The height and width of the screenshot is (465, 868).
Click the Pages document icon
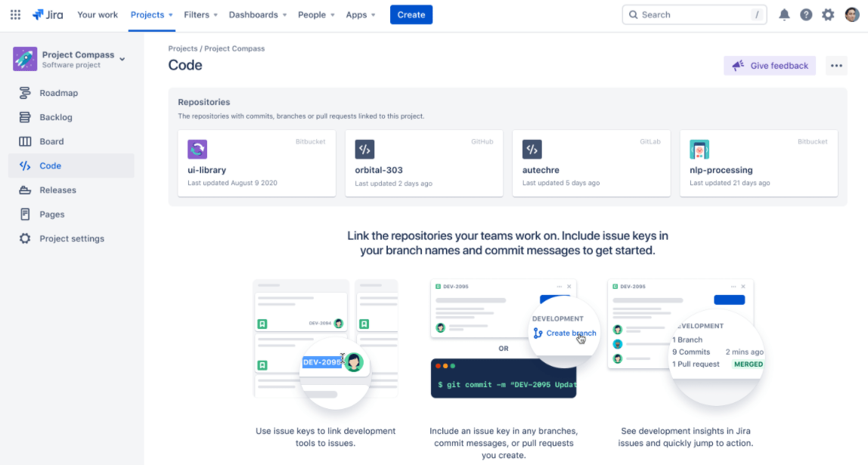click(x=25, y=214)
